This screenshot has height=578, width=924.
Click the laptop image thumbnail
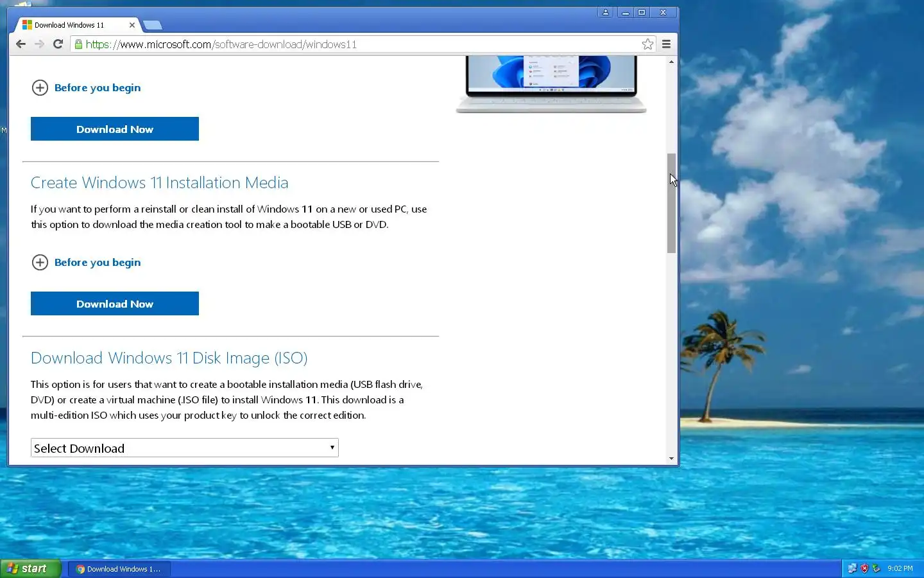[551, 84]
